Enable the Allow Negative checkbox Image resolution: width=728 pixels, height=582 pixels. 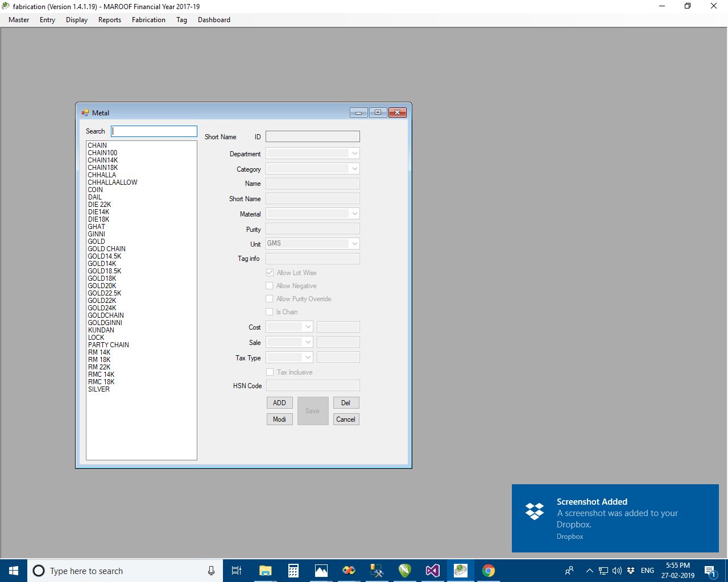[270, 286]
